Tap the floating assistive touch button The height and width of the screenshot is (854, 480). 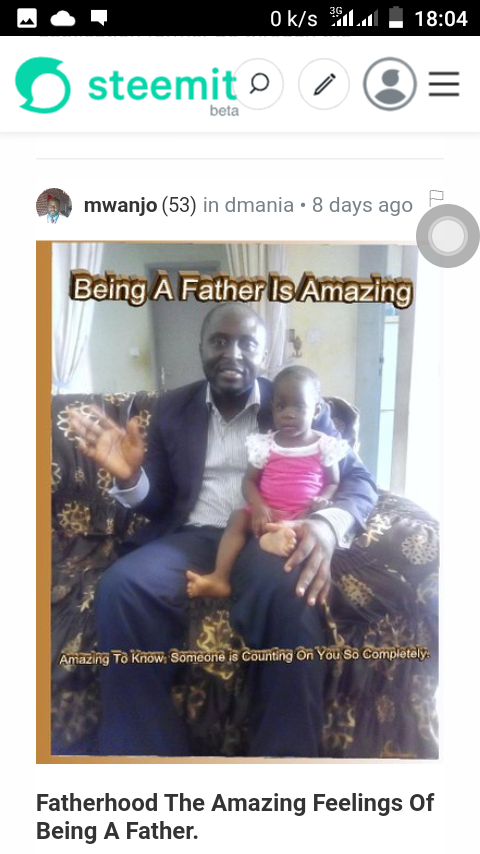pyautogui.click(x=448, y=236)
